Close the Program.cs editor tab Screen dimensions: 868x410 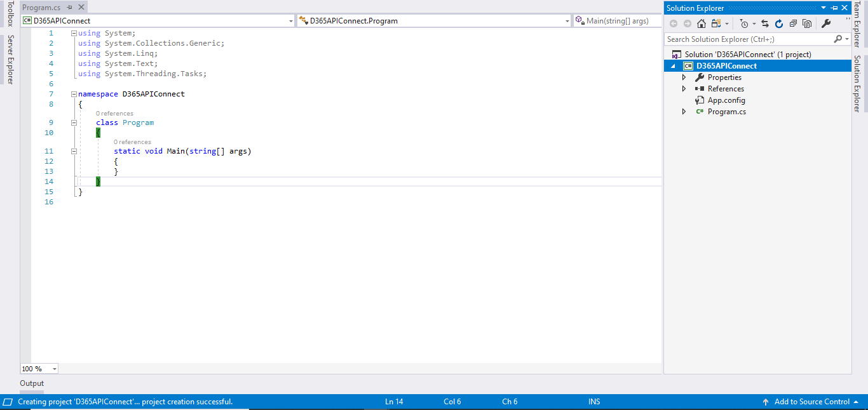81,8
